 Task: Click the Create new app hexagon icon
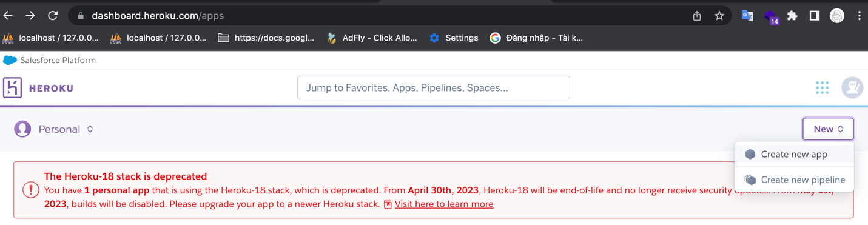coord(750,154)
